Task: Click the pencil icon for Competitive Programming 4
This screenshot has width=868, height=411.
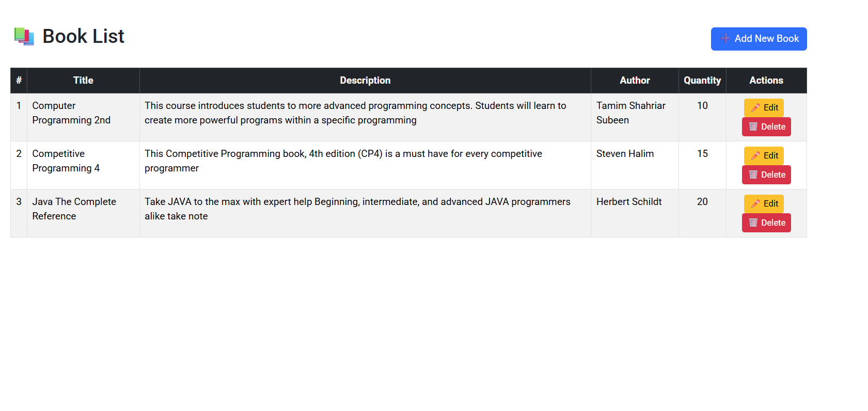Action: coord(755,155)
